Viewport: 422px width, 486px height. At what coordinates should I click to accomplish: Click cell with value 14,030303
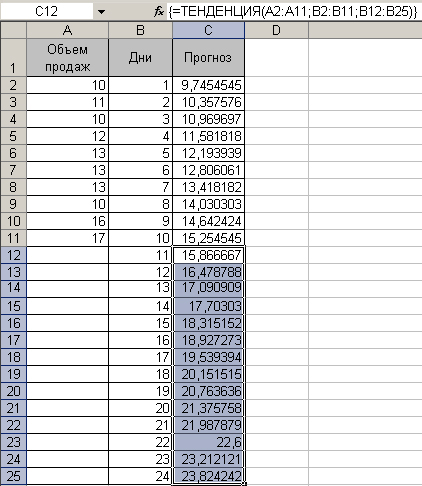pos(208,204)
